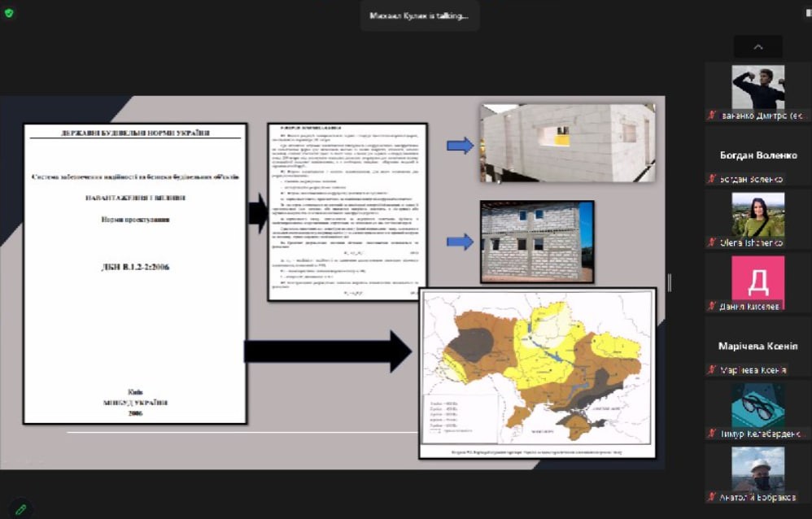
Task: Select the glasses avatar video tile
Action: pyautogui.click(x=757, y=405)
